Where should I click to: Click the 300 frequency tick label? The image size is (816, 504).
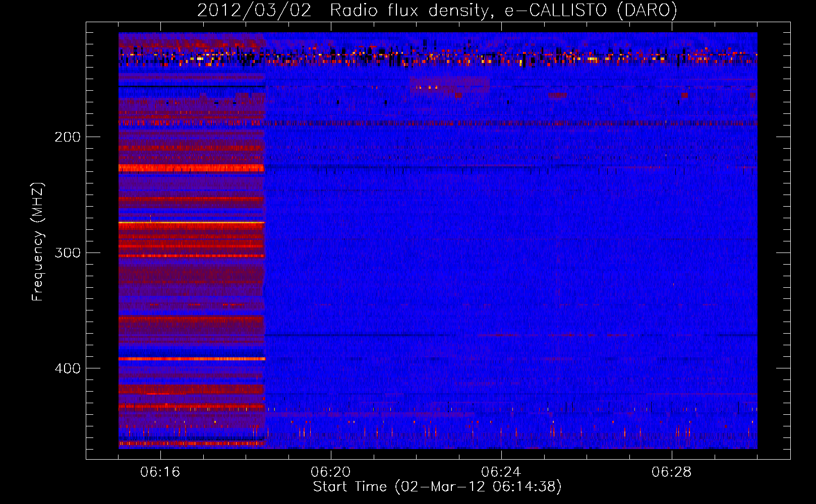(68, 253)
